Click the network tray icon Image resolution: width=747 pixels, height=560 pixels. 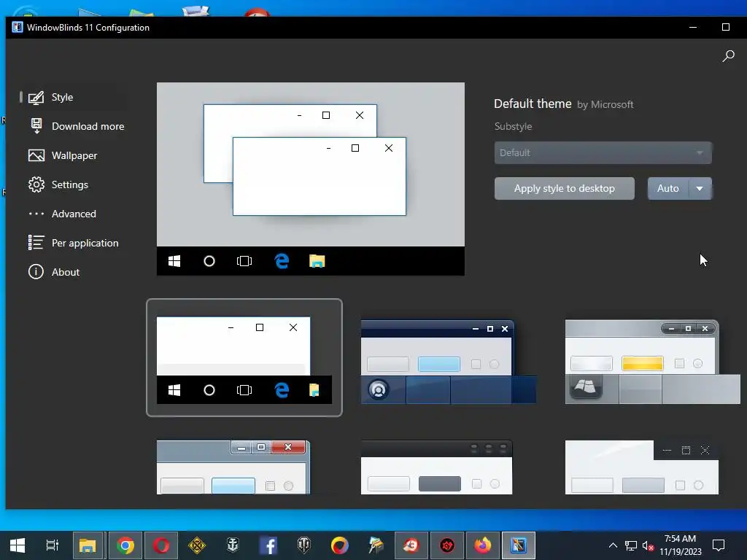(x=631, y=545)
